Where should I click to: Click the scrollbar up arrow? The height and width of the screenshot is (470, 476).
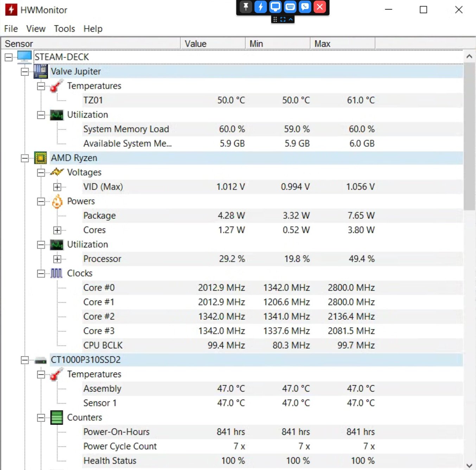coord(469,56)
